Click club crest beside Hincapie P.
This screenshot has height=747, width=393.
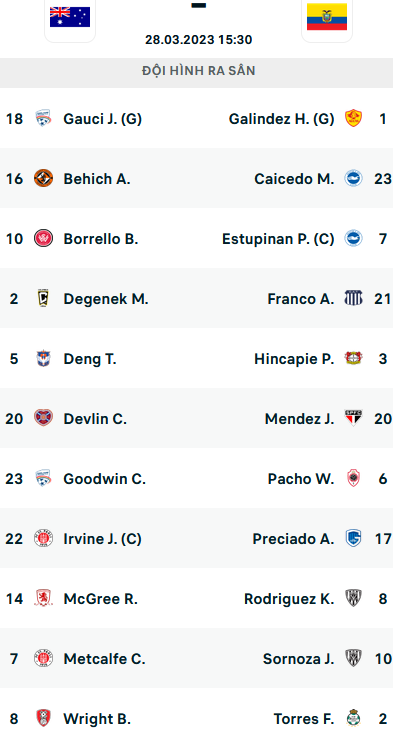click(353, 358)
